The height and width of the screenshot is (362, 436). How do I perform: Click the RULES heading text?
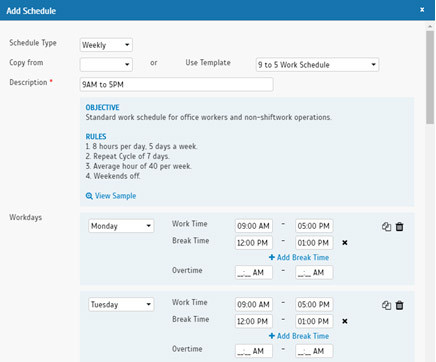coord(96,136)
